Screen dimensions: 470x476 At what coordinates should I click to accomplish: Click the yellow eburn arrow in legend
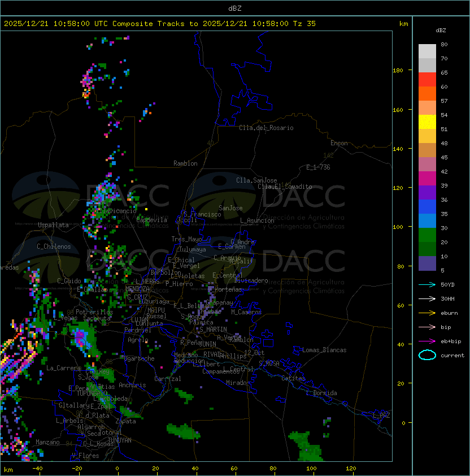tap(427, 313)
